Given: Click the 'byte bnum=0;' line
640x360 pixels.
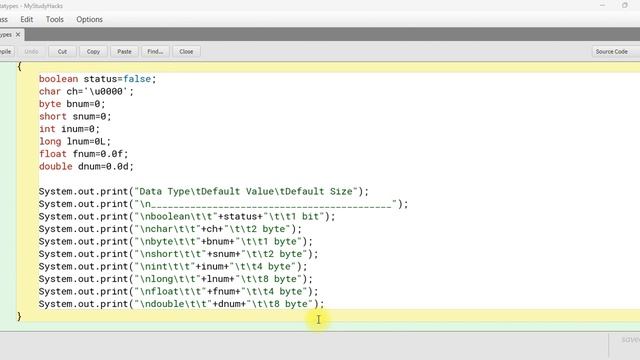Looking at the screenshot, I should (72, 104).
